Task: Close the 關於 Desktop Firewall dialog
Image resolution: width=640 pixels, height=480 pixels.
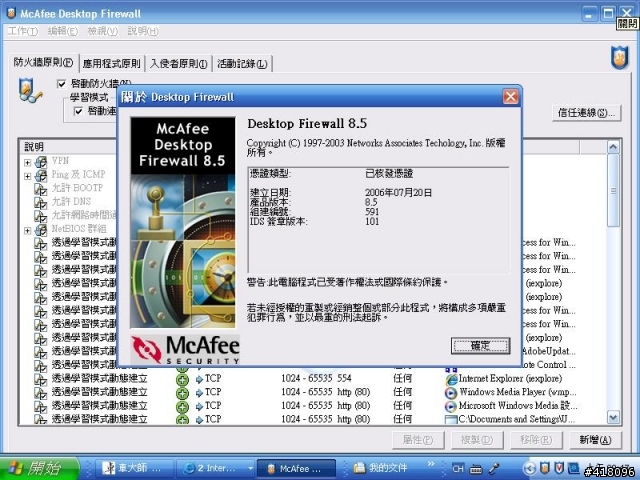Action: click(510, 97)
